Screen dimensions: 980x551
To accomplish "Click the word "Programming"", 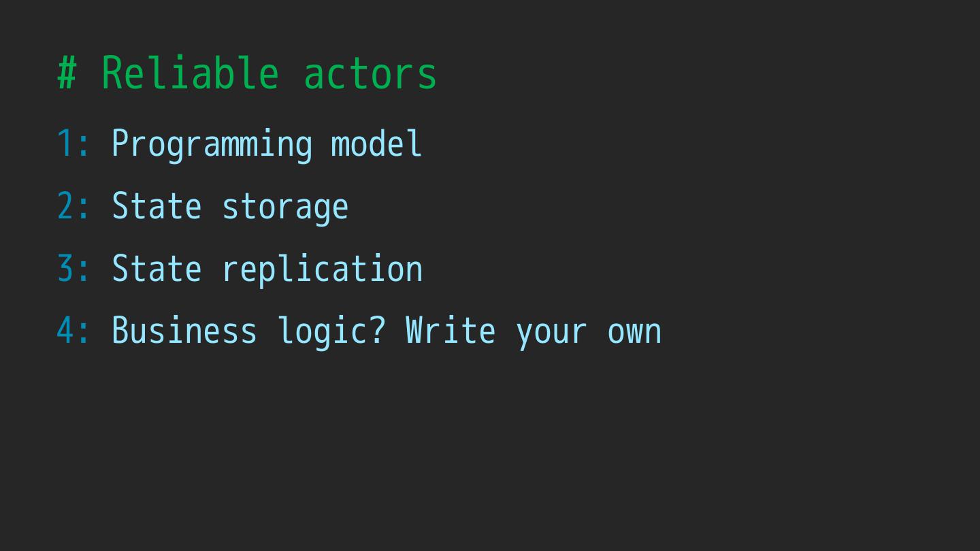I will [212, 144].
